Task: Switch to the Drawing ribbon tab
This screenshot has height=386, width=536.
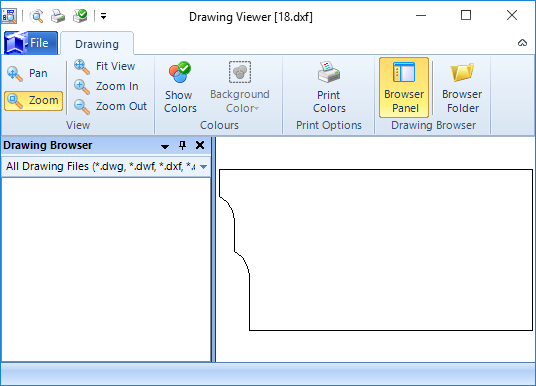Action: [97, 44]
